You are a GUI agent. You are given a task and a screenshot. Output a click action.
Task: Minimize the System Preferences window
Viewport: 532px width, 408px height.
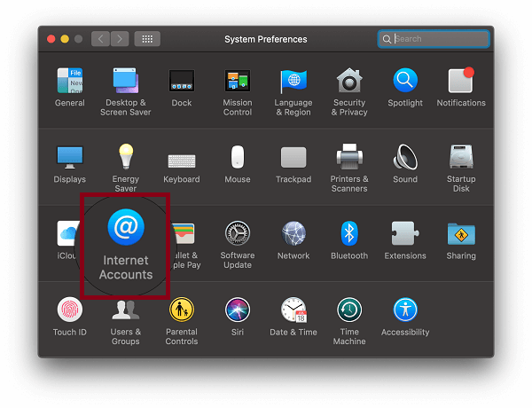pos(65,39)
